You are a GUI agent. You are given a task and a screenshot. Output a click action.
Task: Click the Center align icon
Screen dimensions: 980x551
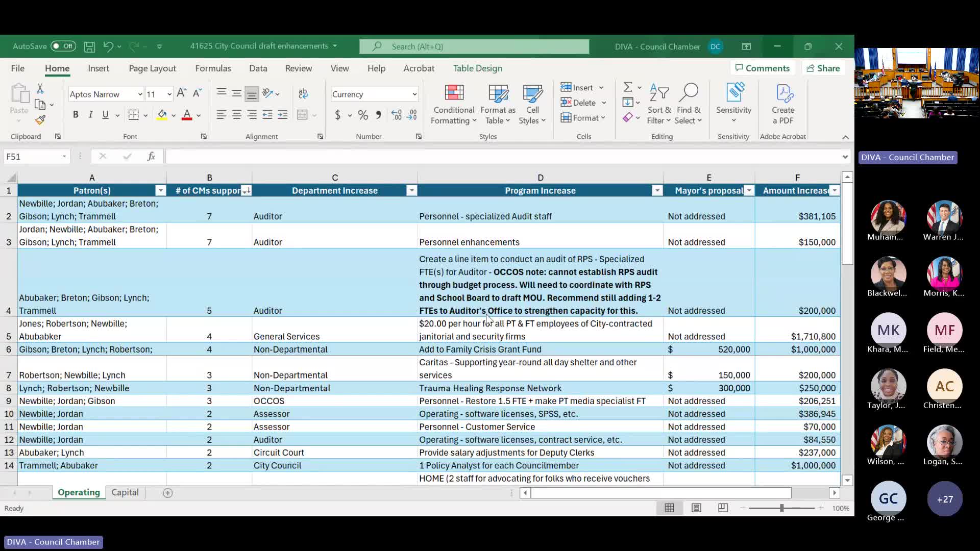tap(236, 115)
